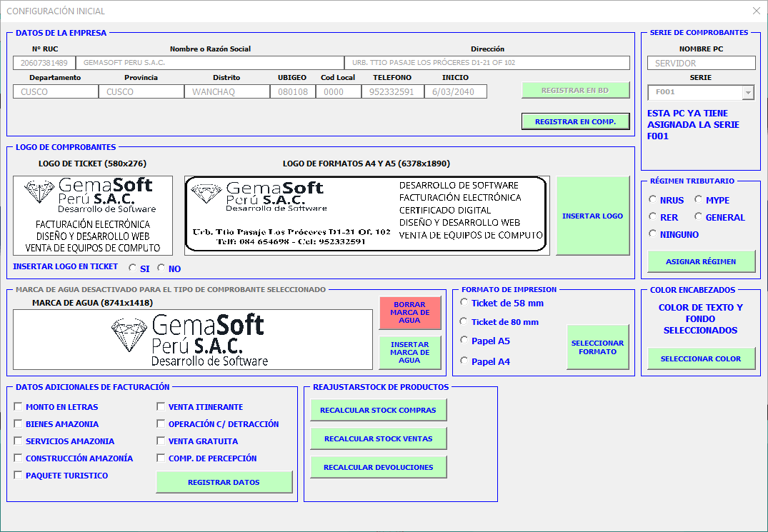Click the REGISTRAR EN COMP. button
This screenshot has width=768, height=532.
click(x=575, y=122)
